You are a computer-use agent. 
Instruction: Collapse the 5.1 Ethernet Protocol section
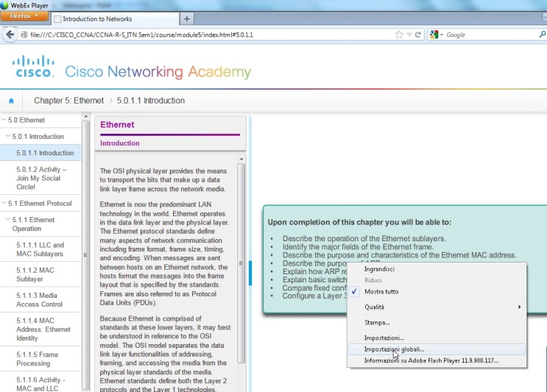coord(4,203)
